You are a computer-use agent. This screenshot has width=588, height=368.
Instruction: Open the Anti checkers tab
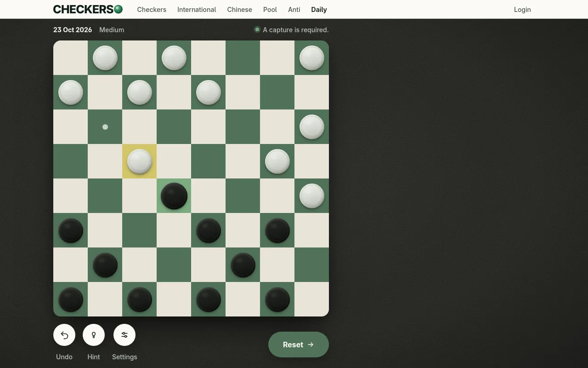[x=294, y=9]
